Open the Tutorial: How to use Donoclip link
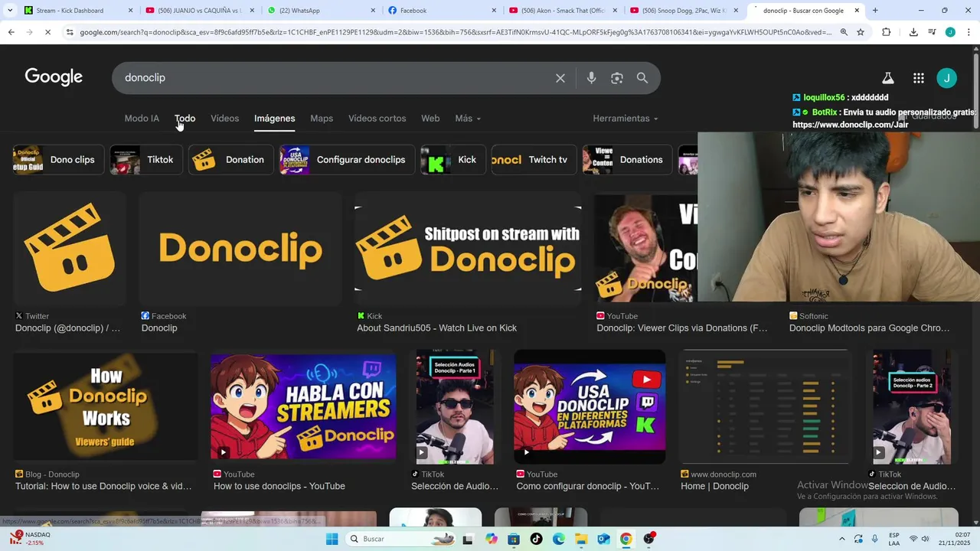 pyautogui.click(x=103, y=487)
